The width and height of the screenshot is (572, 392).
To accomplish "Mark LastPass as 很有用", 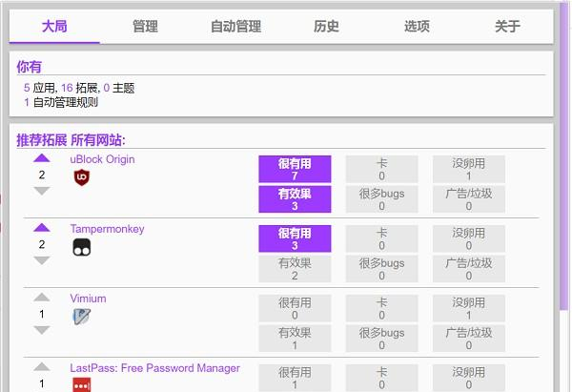I will [295, 378].
